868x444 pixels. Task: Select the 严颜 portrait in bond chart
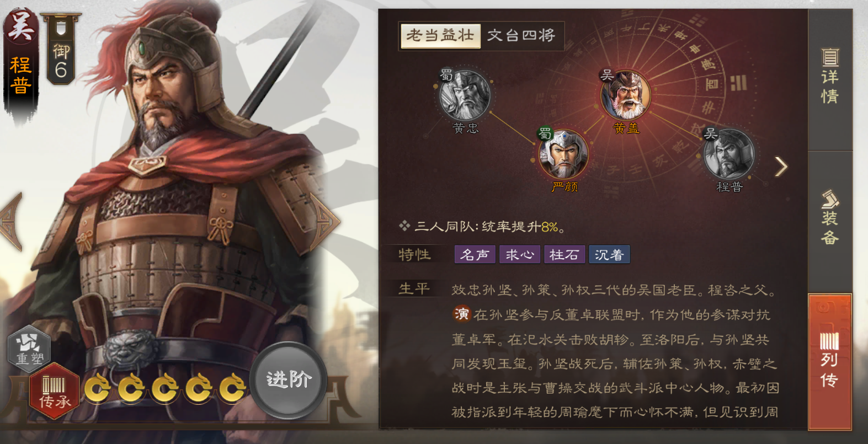tap(563, 154)
